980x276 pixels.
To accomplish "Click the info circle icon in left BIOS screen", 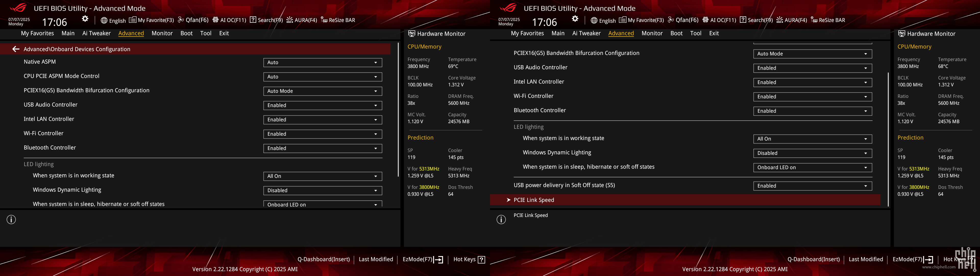I will (11, 220).
